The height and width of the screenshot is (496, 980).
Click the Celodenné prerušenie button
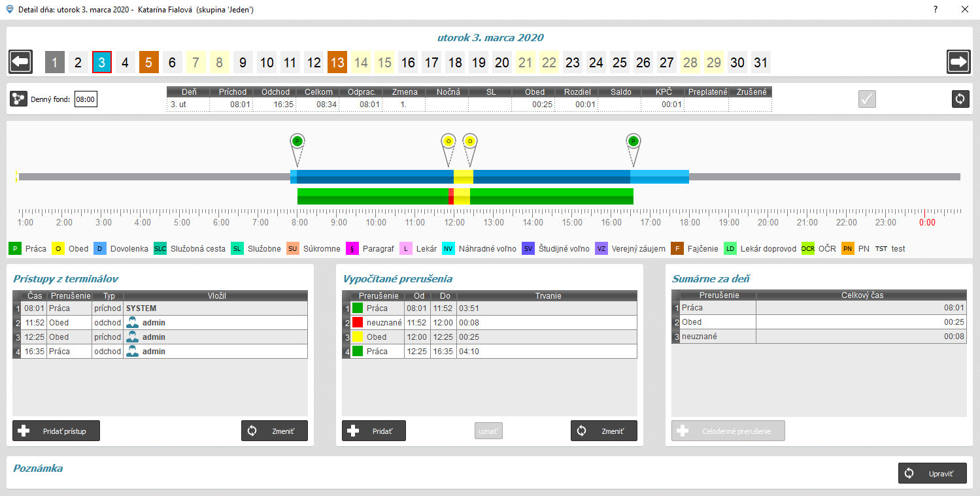(728, 431)
